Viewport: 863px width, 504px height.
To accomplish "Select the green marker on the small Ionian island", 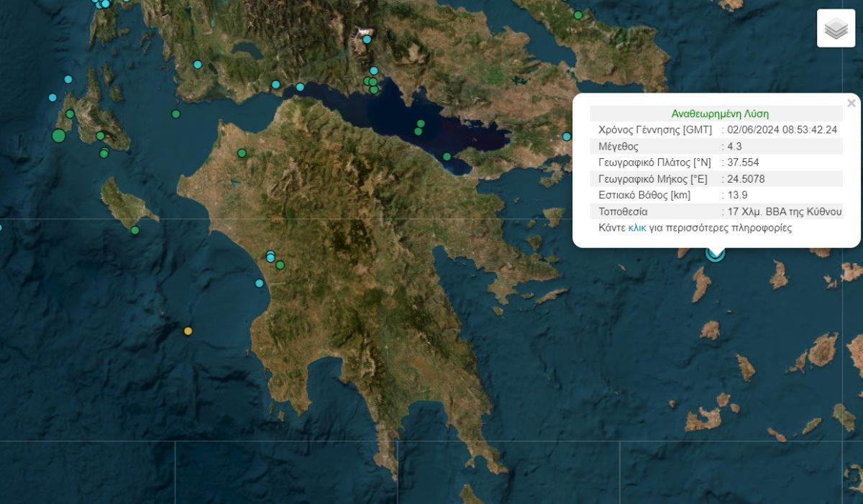I will click(135, 230).
